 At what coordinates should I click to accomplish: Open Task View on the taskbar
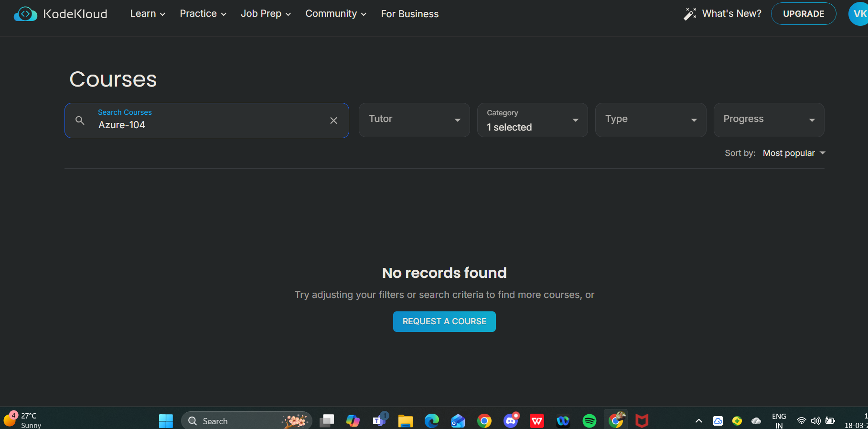click(x=327, y=421)
